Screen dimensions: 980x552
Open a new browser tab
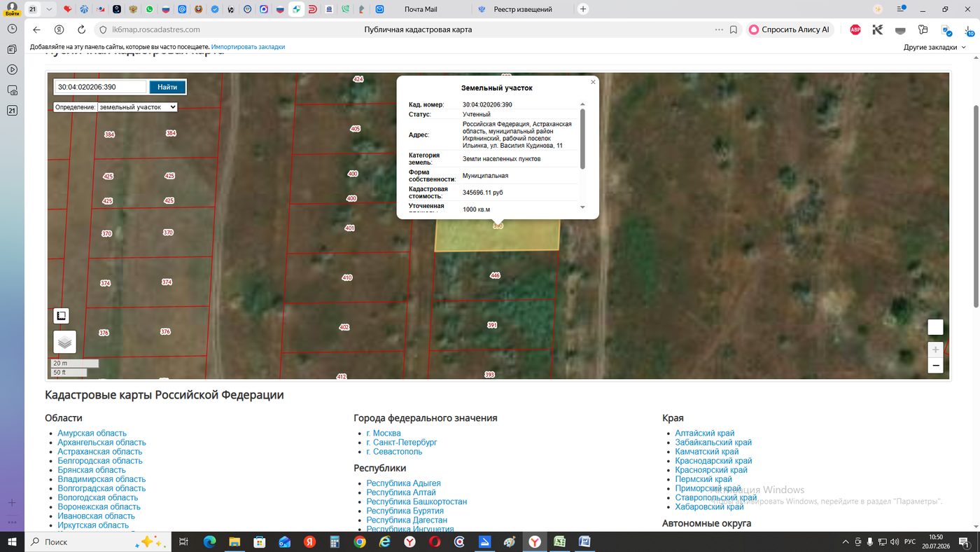click(x=583, y=9)
